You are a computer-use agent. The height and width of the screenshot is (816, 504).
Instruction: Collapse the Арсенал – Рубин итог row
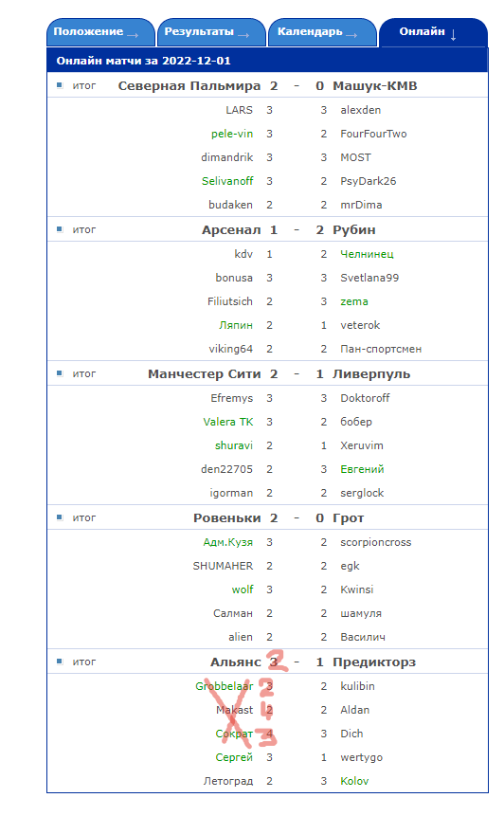[x=267, y=229]
